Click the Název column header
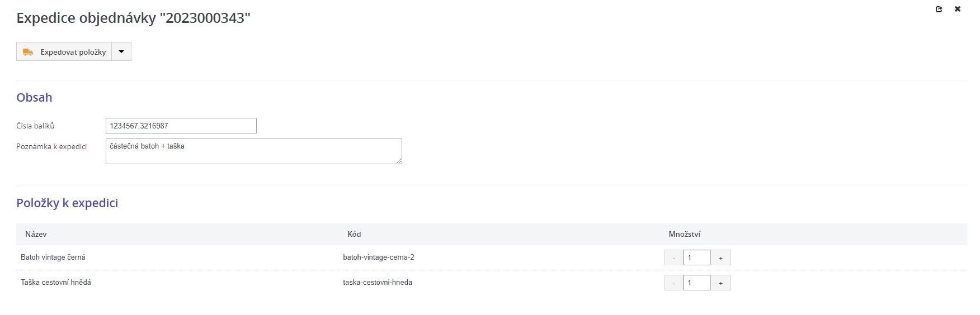Image resolution: width=980 pixels, height=315 pixels. 36,234
